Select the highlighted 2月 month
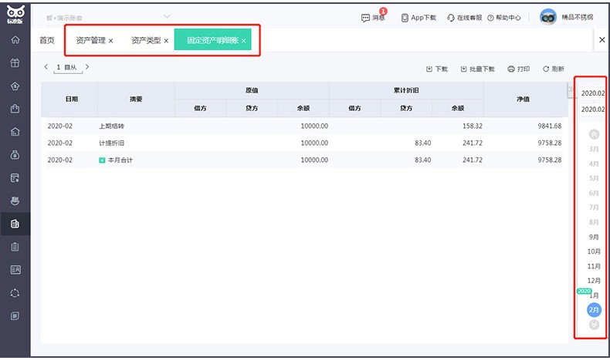 [x=594, y=309]
